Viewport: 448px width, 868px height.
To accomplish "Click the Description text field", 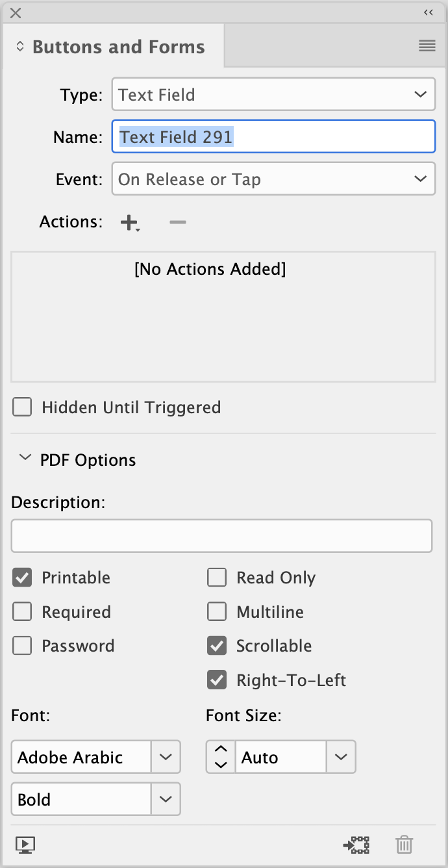I will [x=221, y=536].
